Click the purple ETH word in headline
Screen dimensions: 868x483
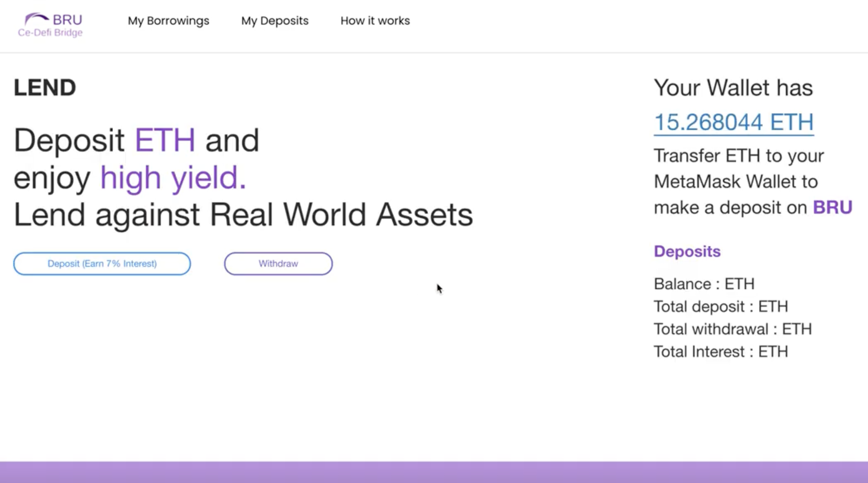[165, 140]
